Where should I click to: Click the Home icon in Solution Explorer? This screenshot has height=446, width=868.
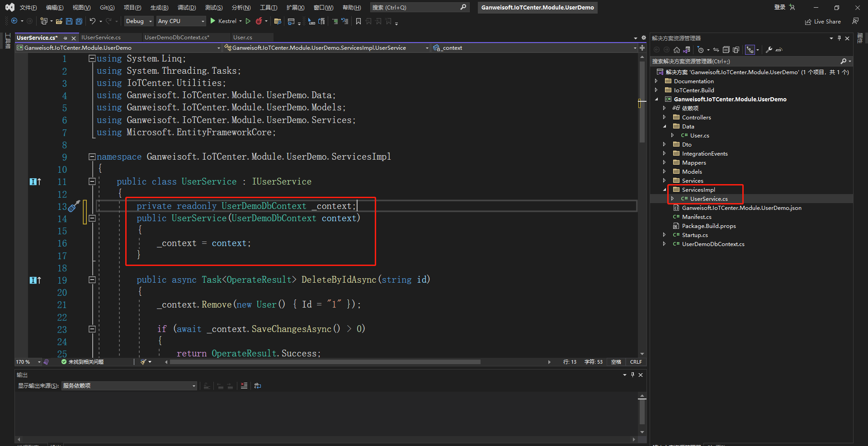[676, 50]
